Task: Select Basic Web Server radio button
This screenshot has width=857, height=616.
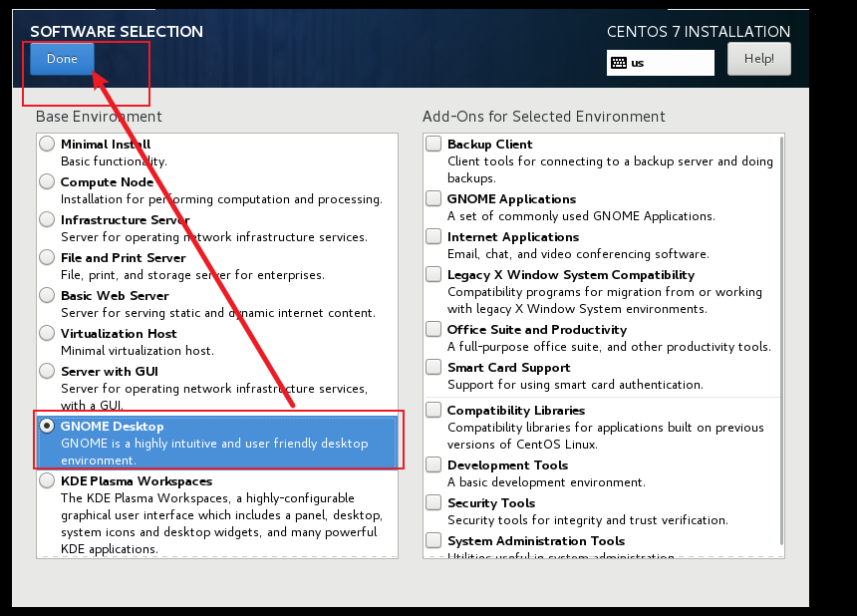Action: (47, 295)
